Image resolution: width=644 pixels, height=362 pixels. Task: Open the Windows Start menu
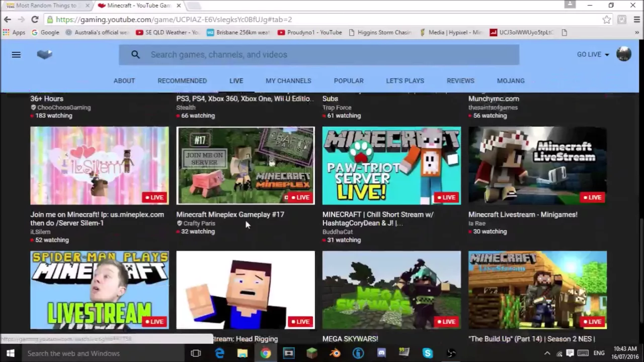(10, 353)
